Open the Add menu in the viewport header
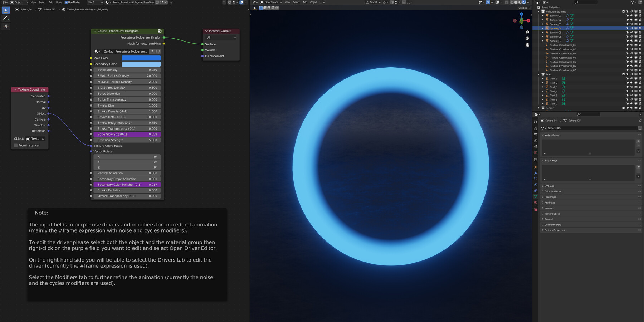 tap(305, 2)
